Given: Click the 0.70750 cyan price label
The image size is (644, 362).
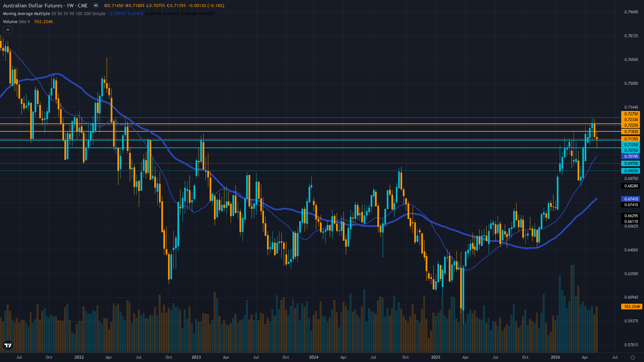Looking at the screenshot, I should pyautogui.click(x=631, y=151).
